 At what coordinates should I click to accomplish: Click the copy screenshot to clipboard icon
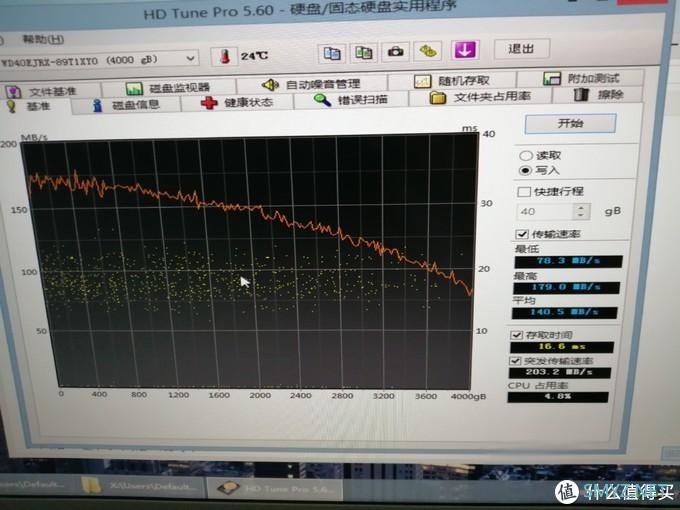(x=364, y=53)
